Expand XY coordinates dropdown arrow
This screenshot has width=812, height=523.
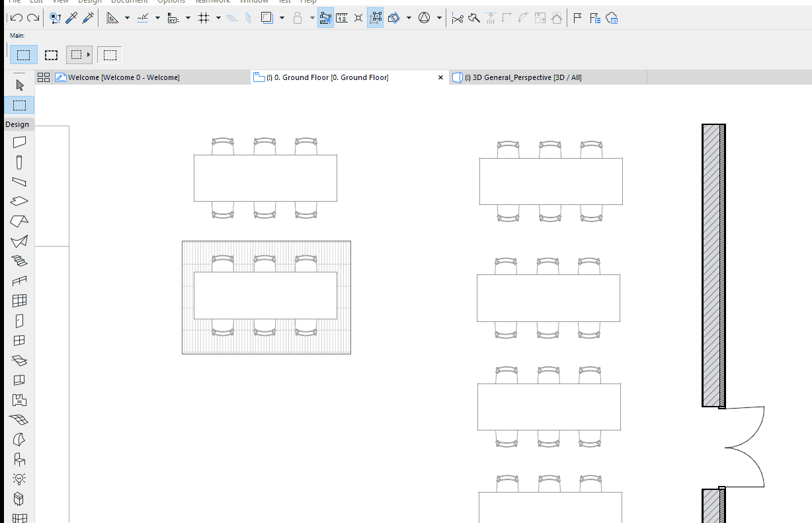pyautogui.click(x=188, y=19)
